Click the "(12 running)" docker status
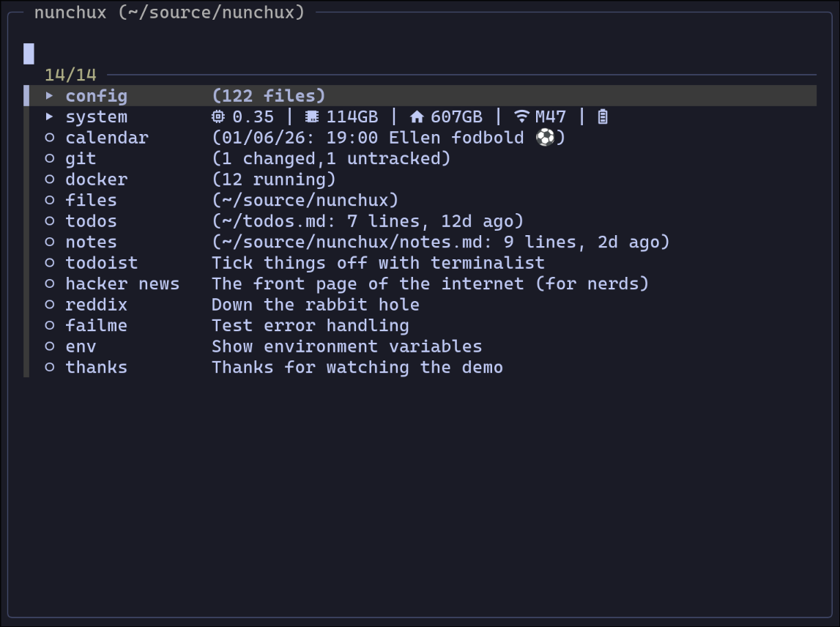840x627 pixels. [274, 179]
